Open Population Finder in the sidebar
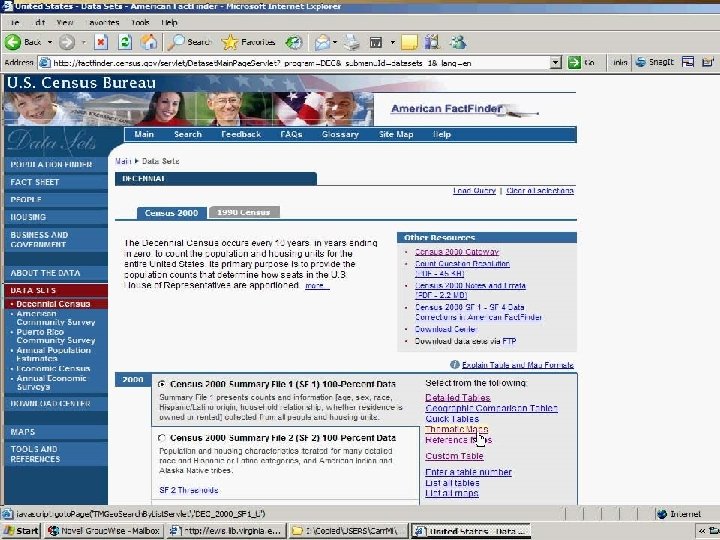 coord(56,164)
